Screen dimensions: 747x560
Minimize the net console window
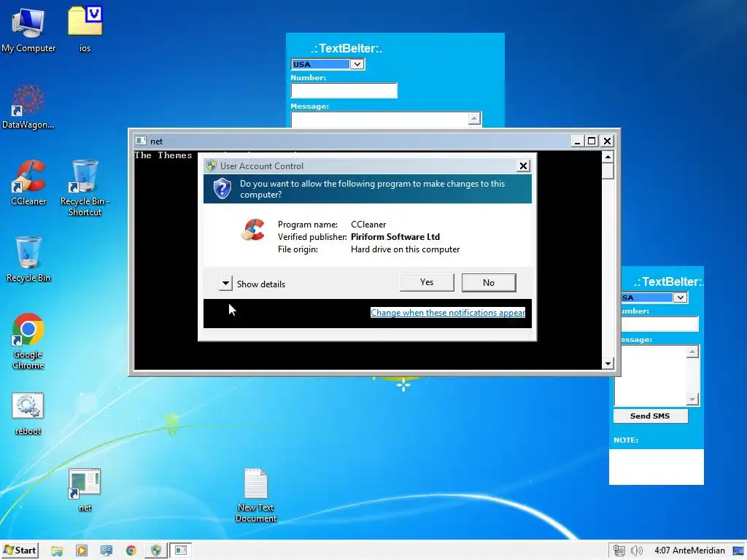pyautogui.click(x=577, y=141)
